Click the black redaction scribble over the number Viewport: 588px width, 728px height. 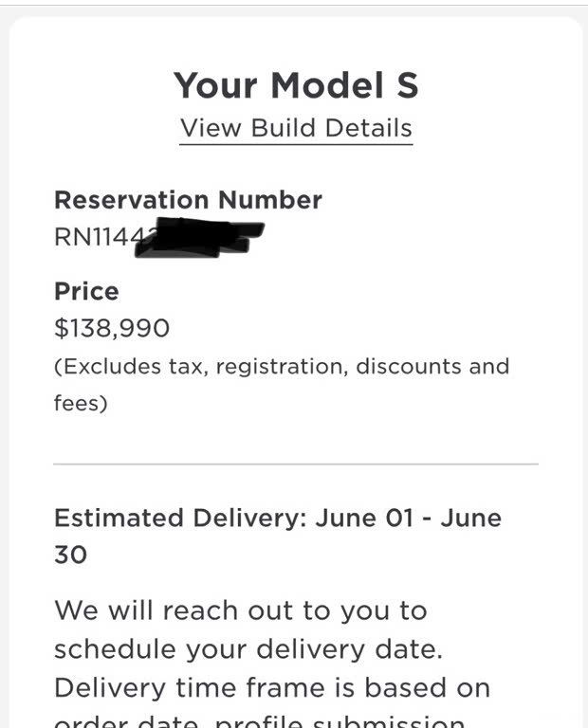(x=199, y=238)
